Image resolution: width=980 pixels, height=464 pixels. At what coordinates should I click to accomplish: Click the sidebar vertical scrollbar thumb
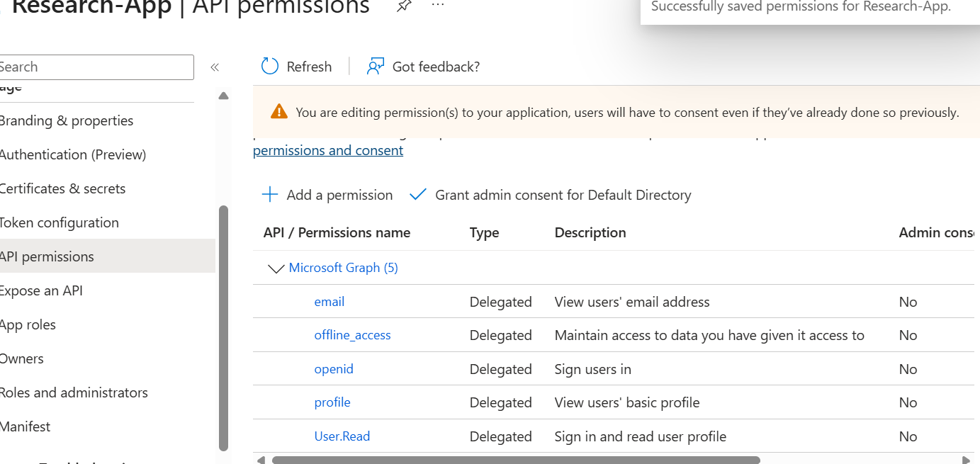coord(224,328)
